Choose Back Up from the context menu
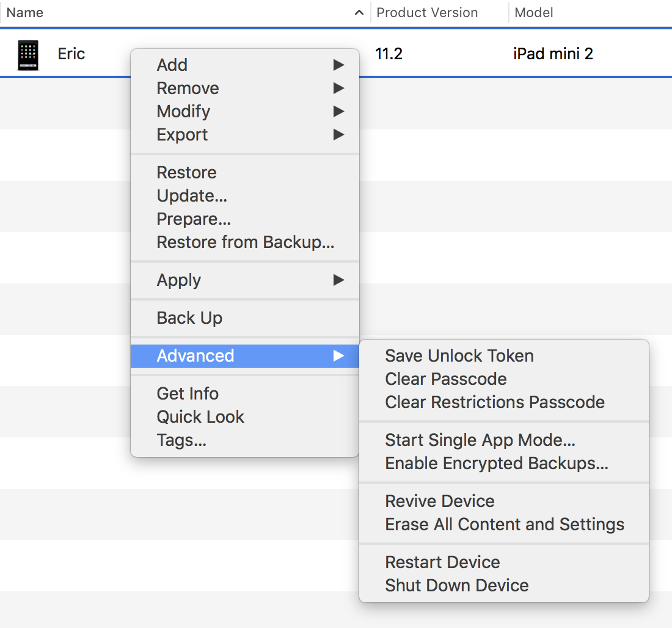This screenshot has height=628, width=672. (x=245, y=318)
